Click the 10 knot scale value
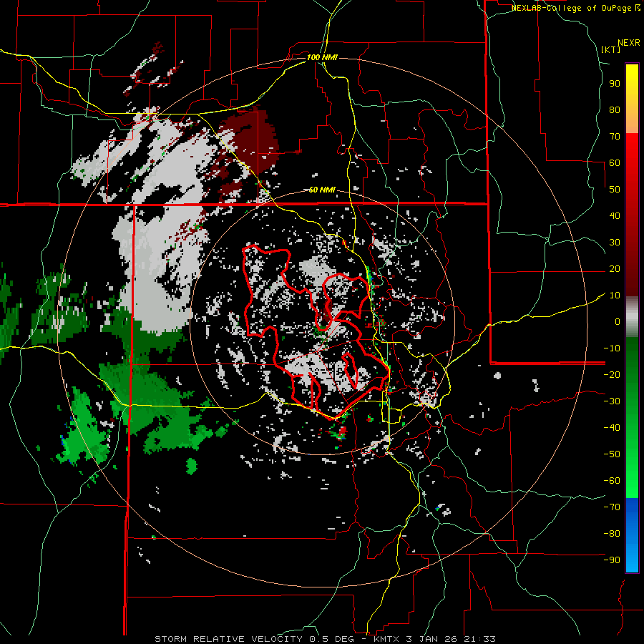 point(615,296)
